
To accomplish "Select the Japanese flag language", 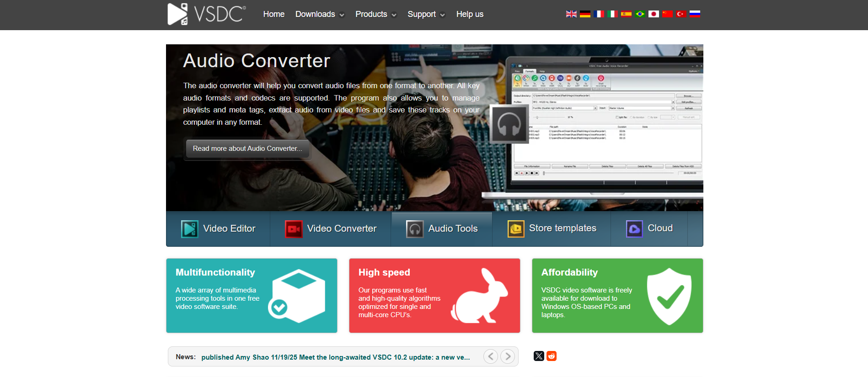I will pyautogui.click(x=654, y=14).
